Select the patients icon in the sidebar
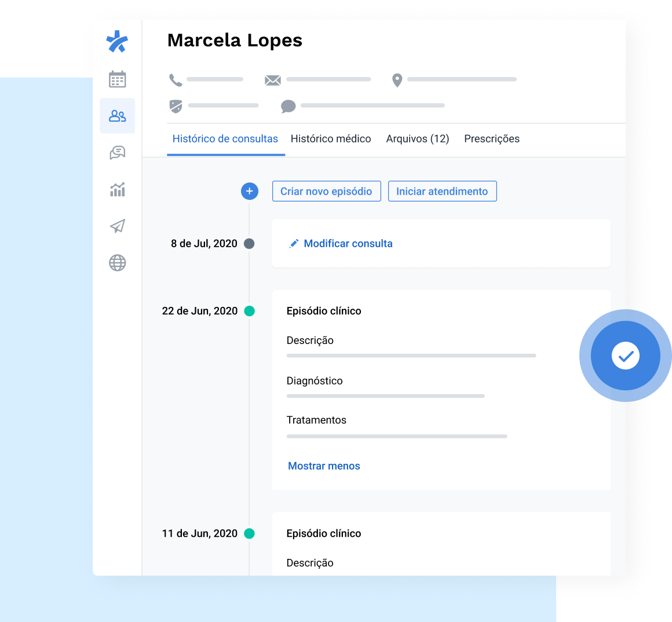 click(118, 116)
